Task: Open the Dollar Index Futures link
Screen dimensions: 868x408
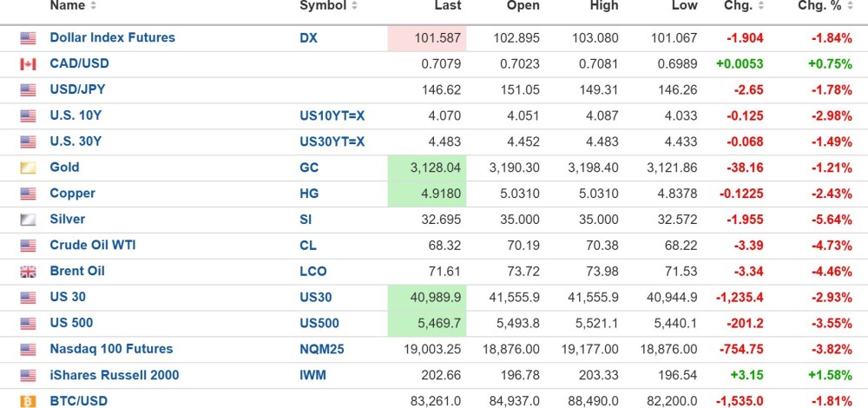Action: [112, 37]
